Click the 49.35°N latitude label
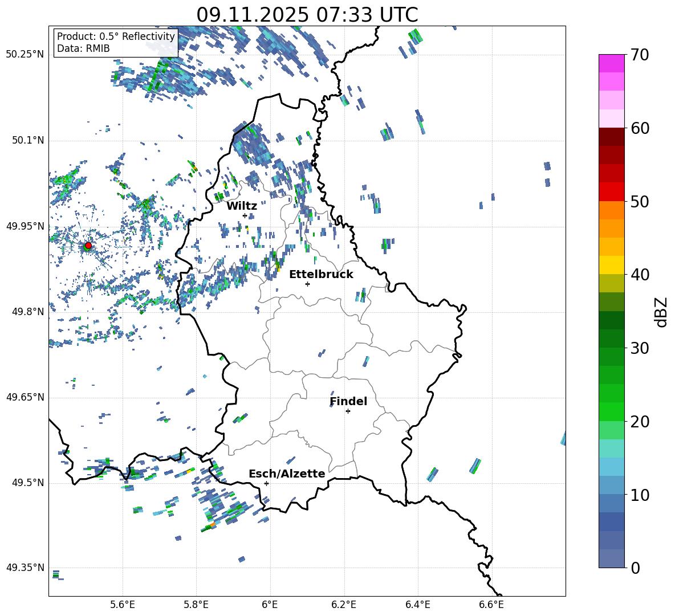This screenshot has height=616, width=675. point(25,568)
